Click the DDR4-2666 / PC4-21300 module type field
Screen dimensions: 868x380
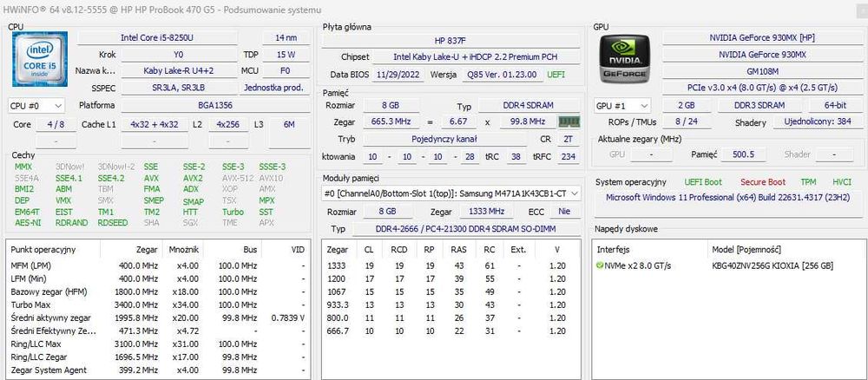click(466, 228)
